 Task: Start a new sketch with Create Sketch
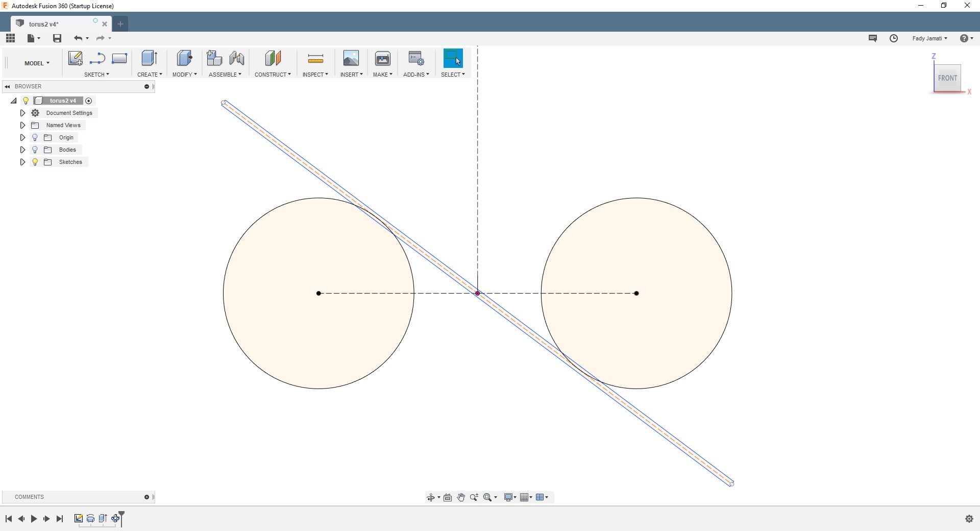click(76, 58)
